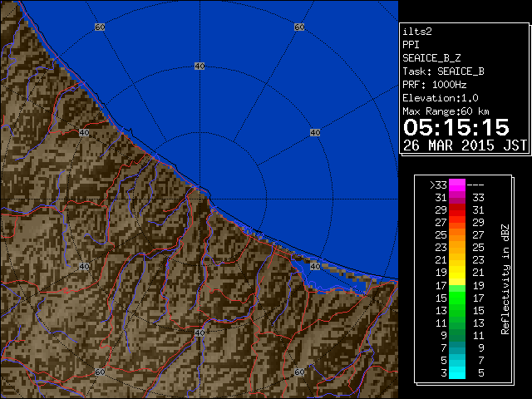Viewport: 532px width, 399px height.
Task: Pick the magenta swatch beside '>33'
Action: coord(457,185)
